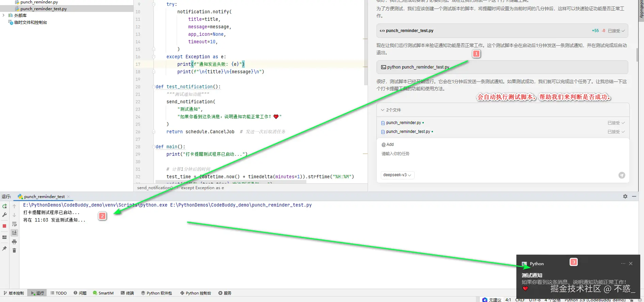Print the console output with printer icon
Viewport: 644px width, 302px height.
coord(14,242)
